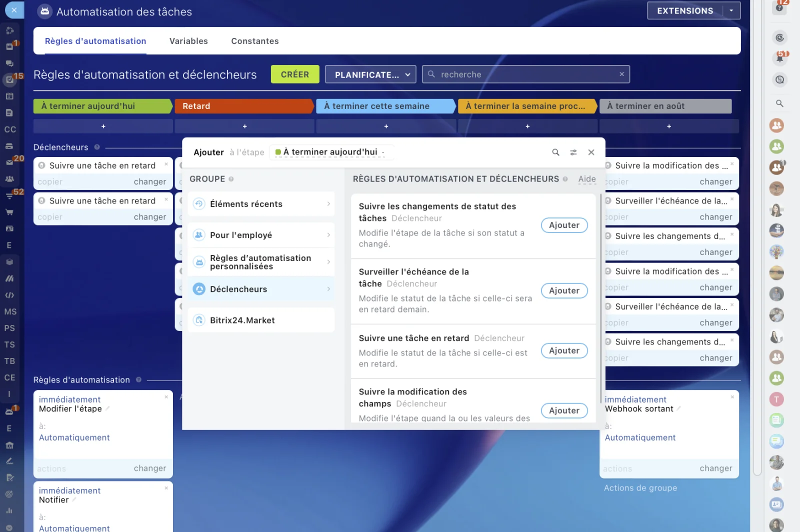800x532 pixels.
Task: Add a rule under the Retard stage
Action: click(244, 126)
